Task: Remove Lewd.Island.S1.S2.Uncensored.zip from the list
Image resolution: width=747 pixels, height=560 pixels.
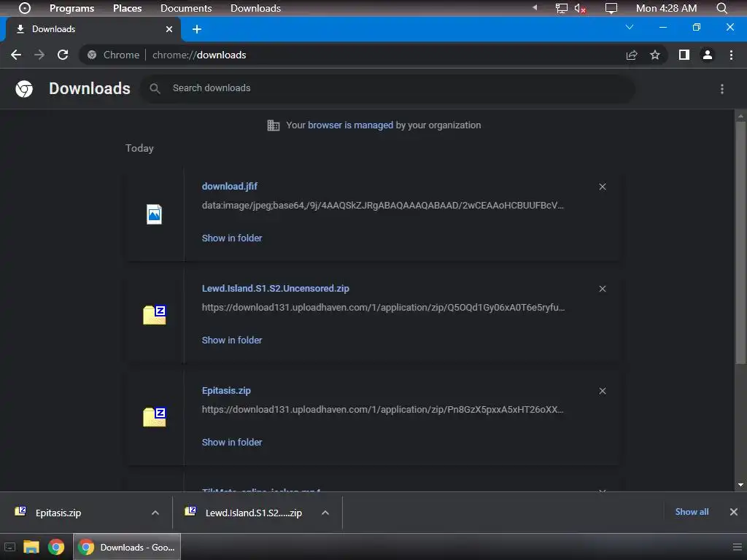Action: 603,289
